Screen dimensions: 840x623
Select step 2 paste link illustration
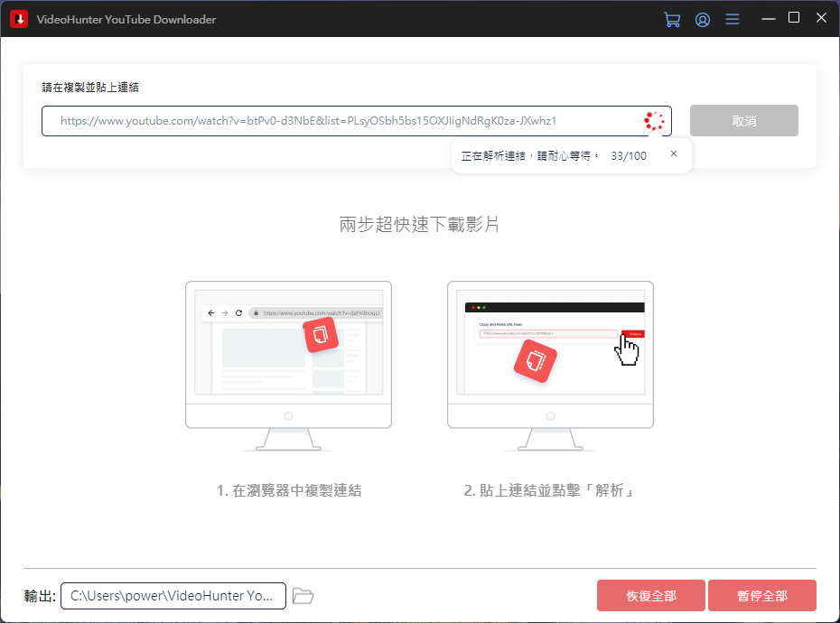pos(550,366)
